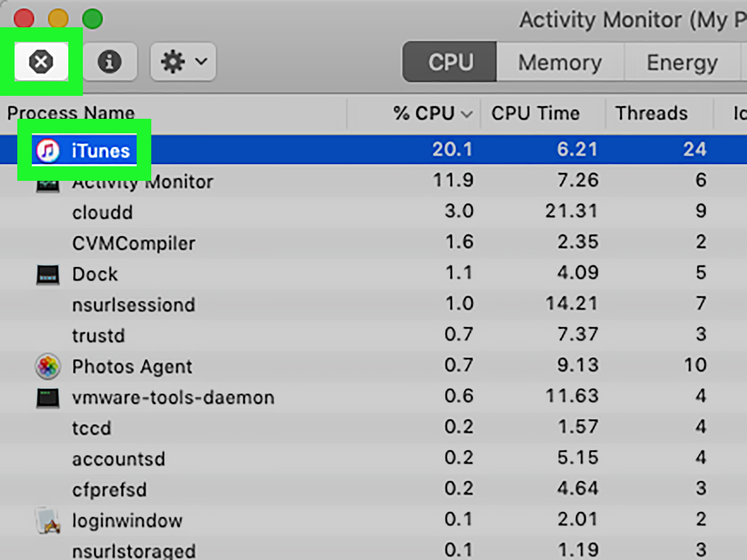
Task: Click the Photos Agent icon
Action: point(48,366)
